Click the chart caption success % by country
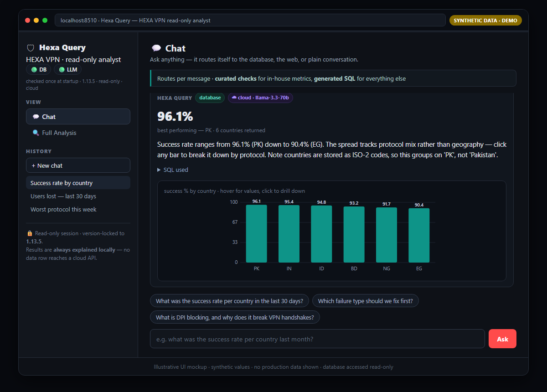Image resolution: width=547 pixels, height=392 pixels. coord(234,191)
